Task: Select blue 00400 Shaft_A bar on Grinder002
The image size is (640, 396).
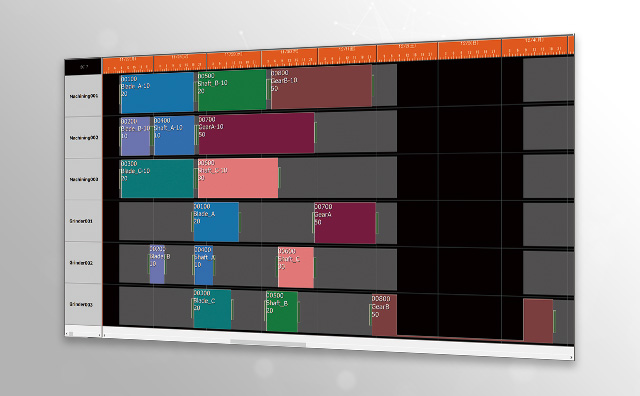Action: pos(204,265)
